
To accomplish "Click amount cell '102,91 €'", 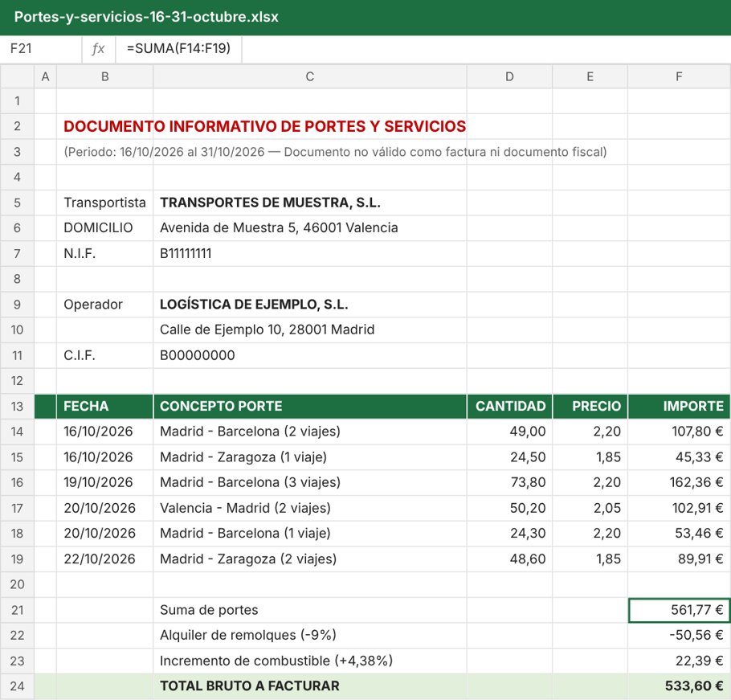I will pos(680,508).
